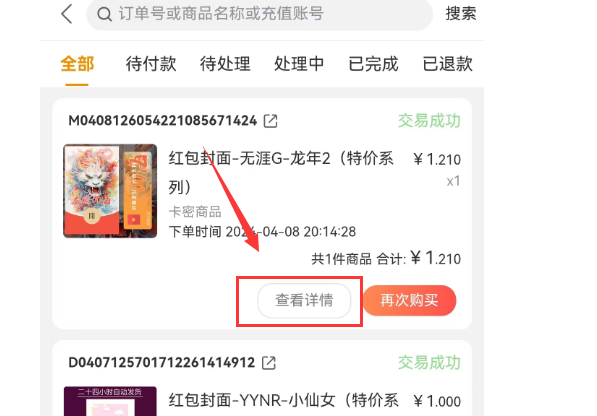Click 查看详情 for the dragon red-envelope order
Viewport: 597px width, 416px height.
(x=304, y=300)
